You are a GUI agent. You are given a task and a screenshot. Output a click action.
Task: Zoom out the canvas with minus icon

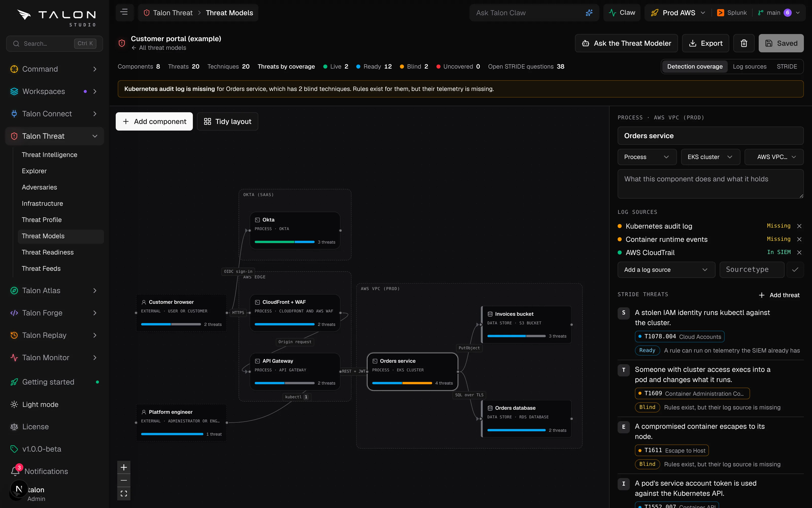click(124, 480)
